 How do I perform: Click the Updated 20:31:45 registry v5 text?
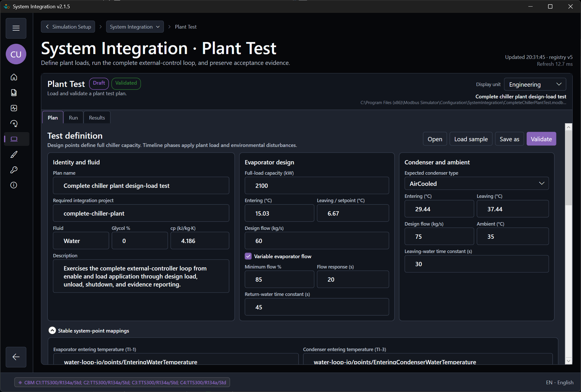pyautogui.click(x=539, y=57)
